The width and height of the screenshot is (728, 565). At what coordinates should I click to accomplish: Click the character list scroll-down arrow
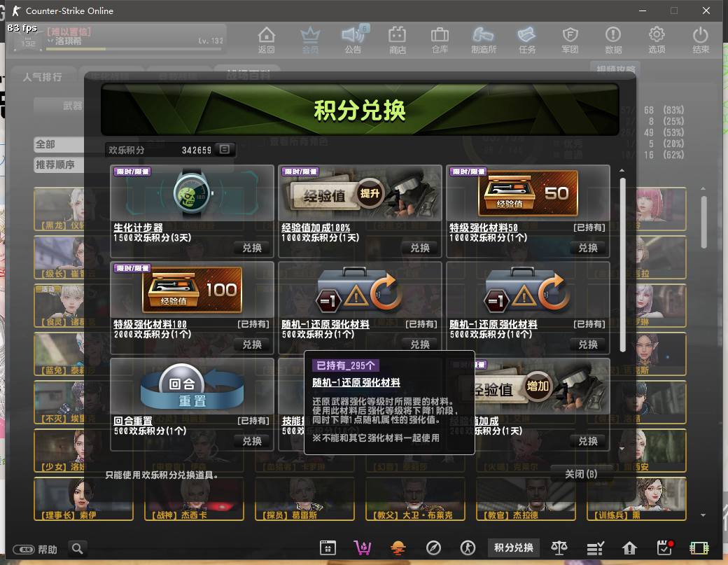click(703, 515)
